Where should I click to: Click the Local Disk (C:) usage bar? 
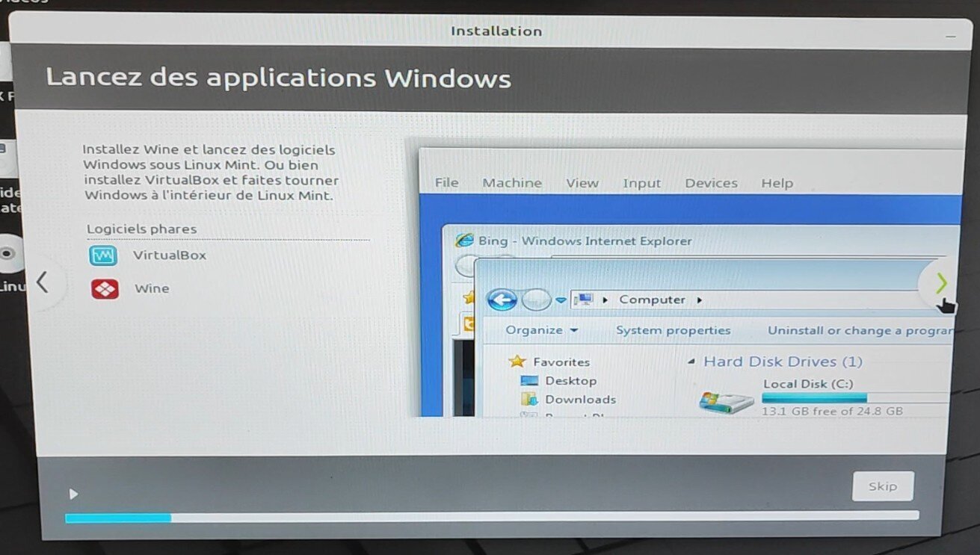855,398
